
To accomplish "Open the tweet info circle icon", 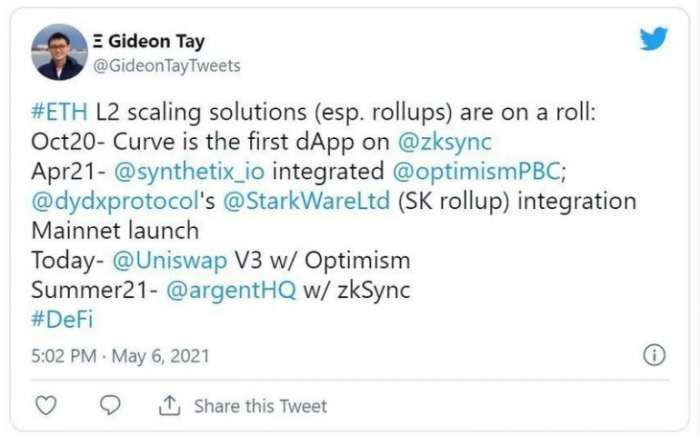I will tap(654, 355).
